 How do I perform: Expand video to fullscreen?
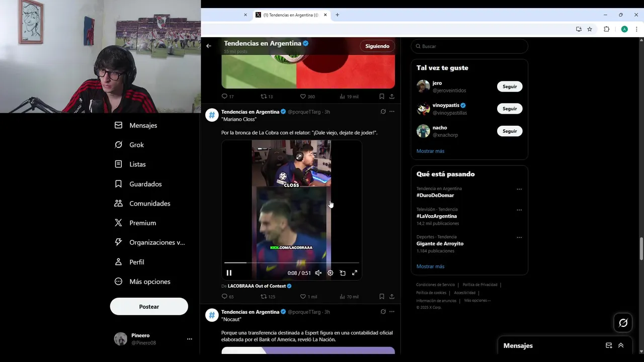coord(355,273)
